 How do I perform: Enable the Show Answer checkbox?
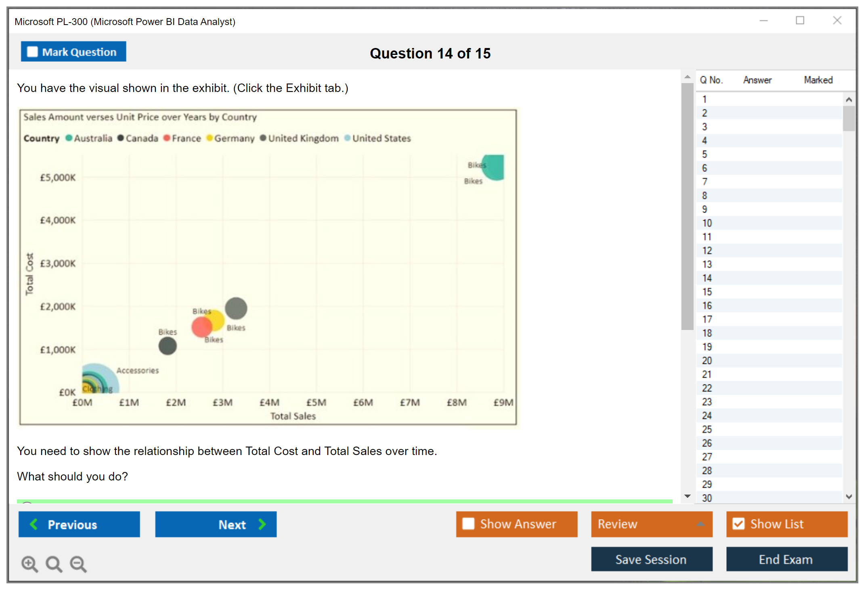tap(468, 524)
